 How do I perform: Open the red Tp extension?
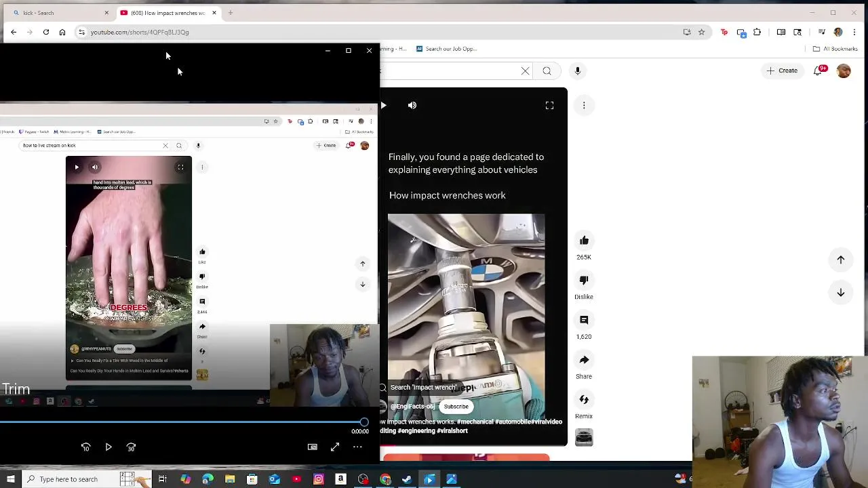pyautogui.click(x=724, y=32)
